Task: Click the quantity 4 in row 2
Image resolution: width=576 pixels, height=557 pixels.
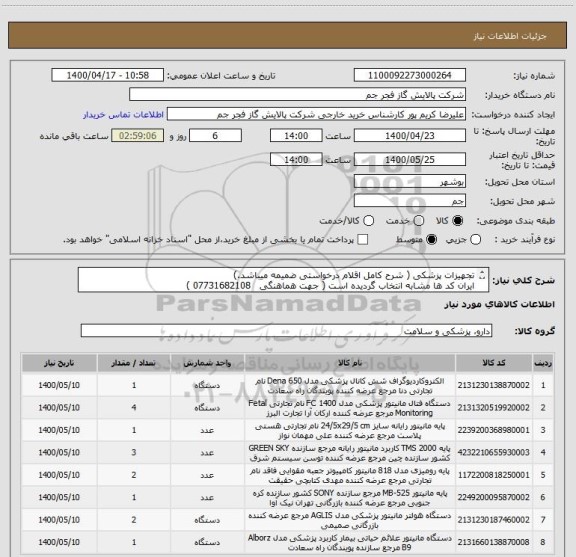Action: 134,407
